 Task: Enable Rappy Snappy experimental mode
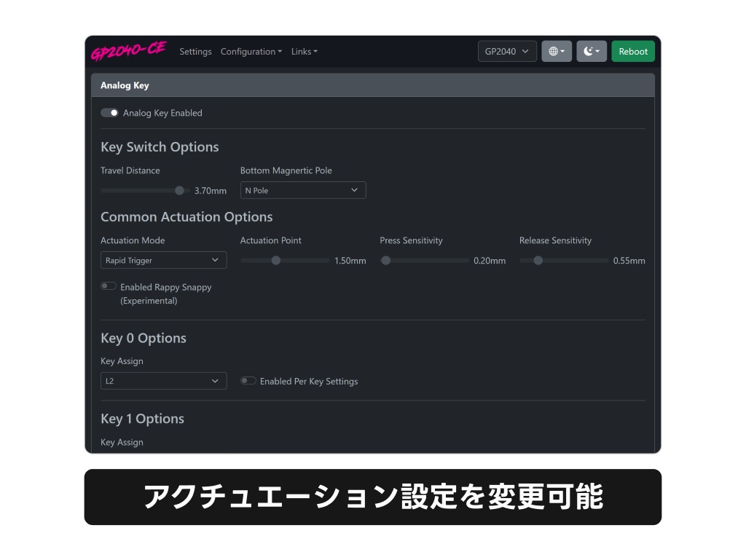pyautogui.click(x=108, y=285)
